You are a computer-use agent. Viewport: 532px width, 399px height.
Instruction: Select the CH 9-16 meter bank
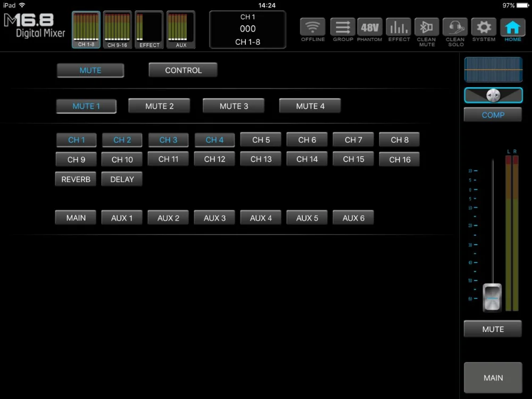118,29
